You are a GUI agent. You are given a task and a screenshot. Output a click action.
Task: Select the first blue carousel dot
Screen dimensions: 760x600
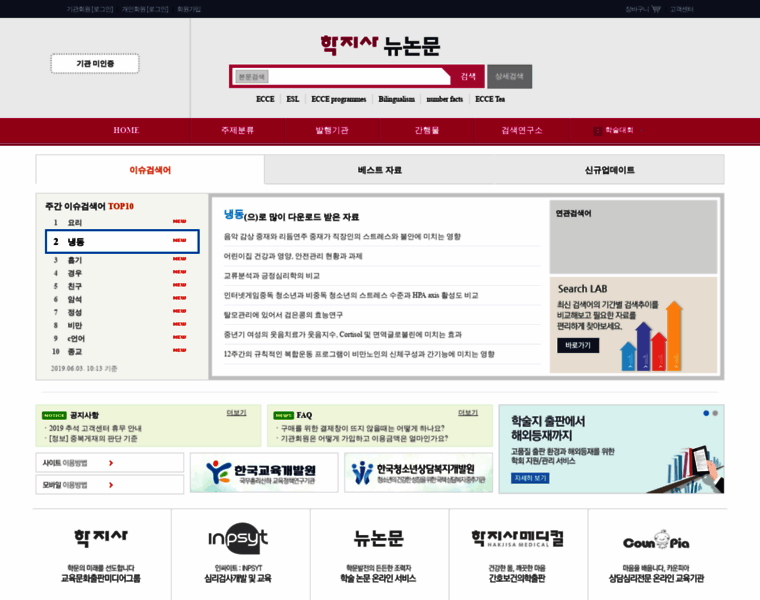coord(706,413)
